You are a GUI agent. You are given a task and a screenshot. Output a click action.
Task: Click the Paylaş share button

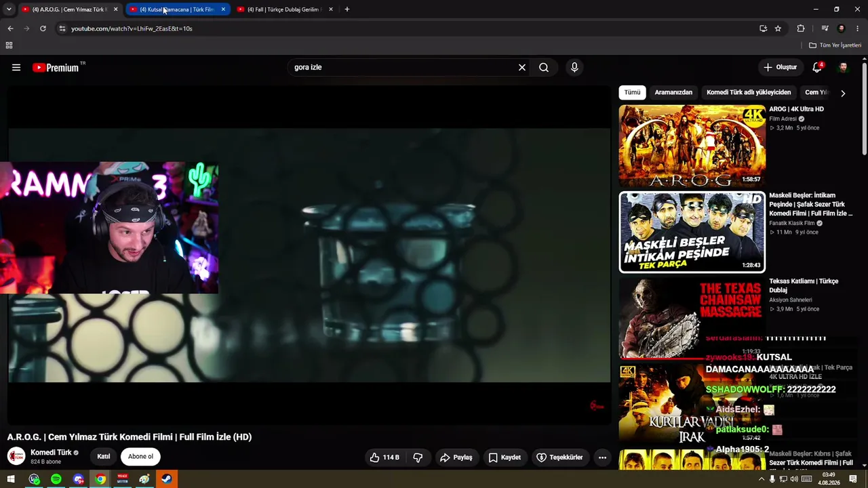click(456, 457)
